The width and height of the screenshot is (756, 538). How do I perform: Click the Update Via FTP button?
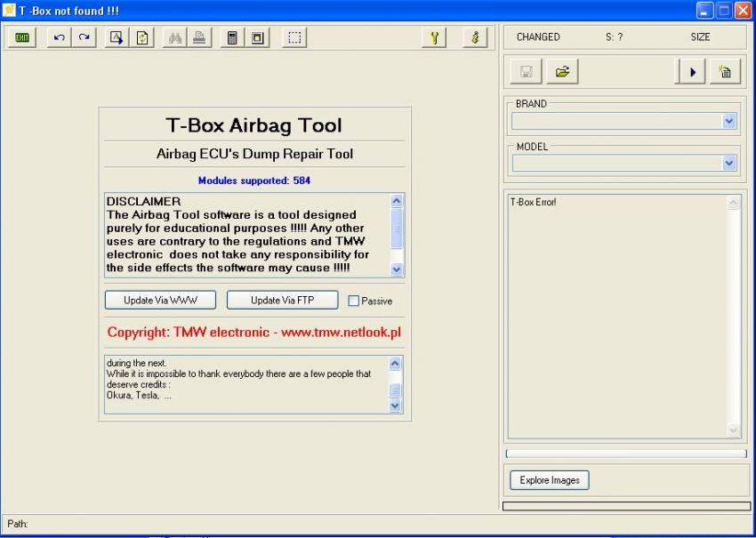click(282, 300)
